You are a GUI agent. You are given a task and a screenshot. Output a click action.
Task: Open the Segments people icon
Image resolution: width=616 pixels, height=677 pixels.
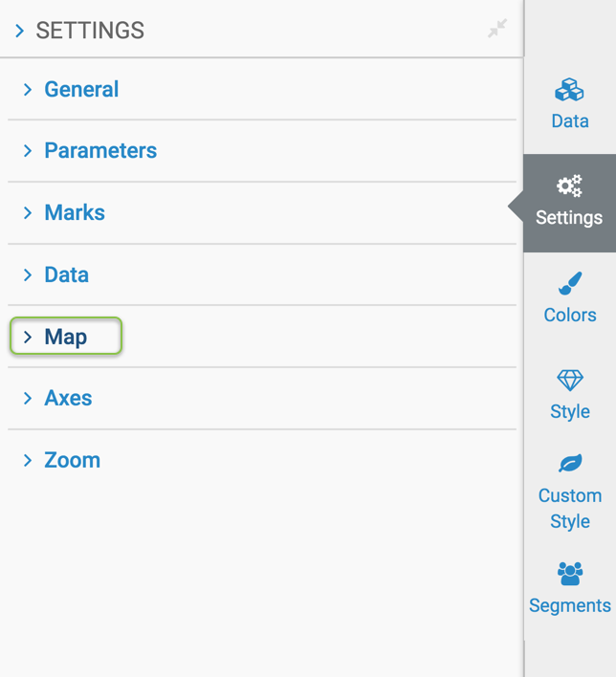coord(569,573)
